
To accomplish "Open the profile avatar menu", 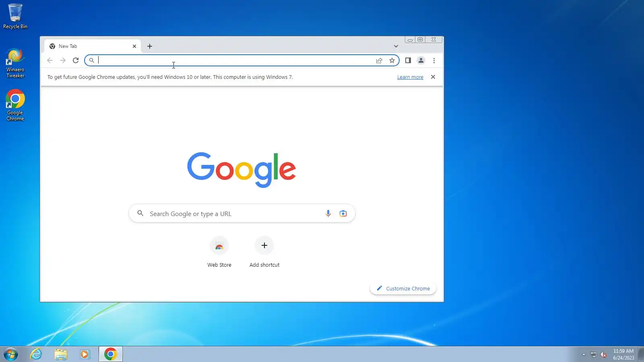I will click(421, 60).
